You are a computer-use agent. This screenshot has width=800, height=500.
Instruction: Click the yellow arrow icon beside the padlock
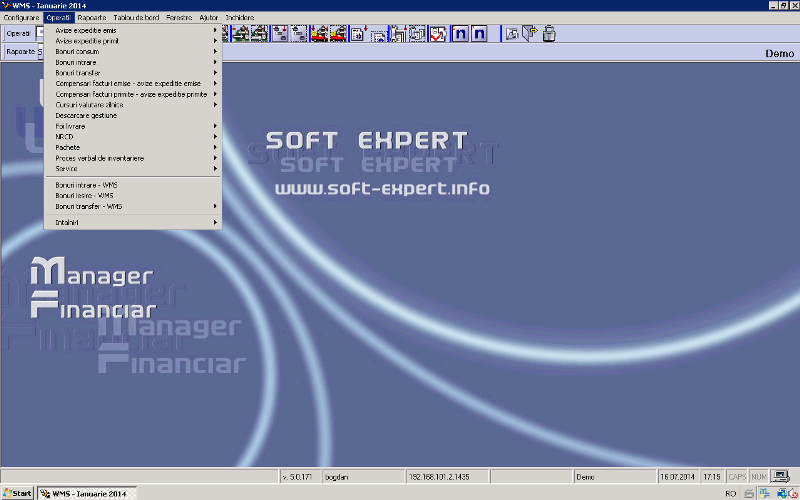pyautogui.click(x=530, y=34)
